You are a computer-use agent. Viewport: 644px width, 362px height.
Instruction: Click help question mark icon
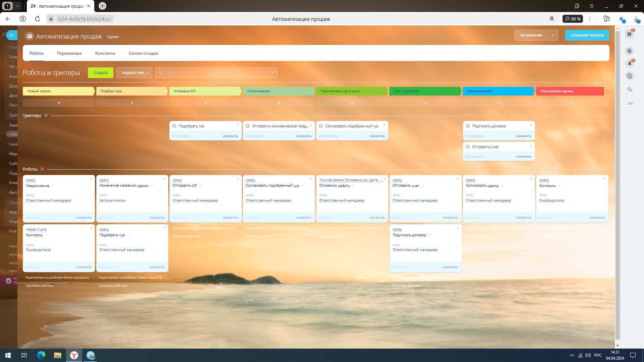[630, 34]
